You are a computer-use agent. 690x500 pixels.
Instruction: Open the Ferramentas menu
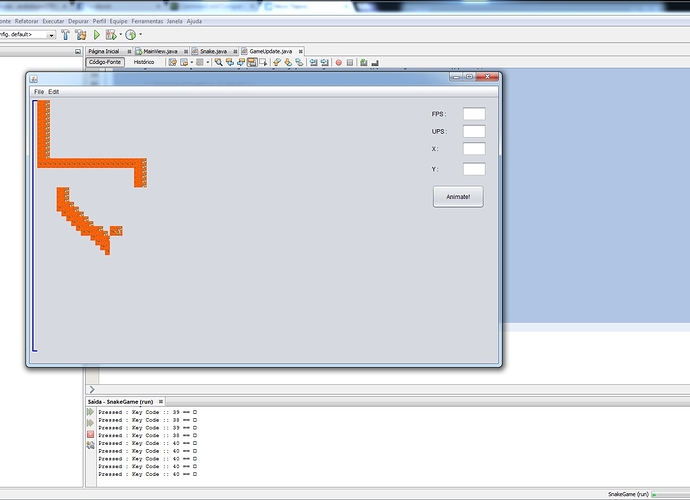tap(147, 21)
